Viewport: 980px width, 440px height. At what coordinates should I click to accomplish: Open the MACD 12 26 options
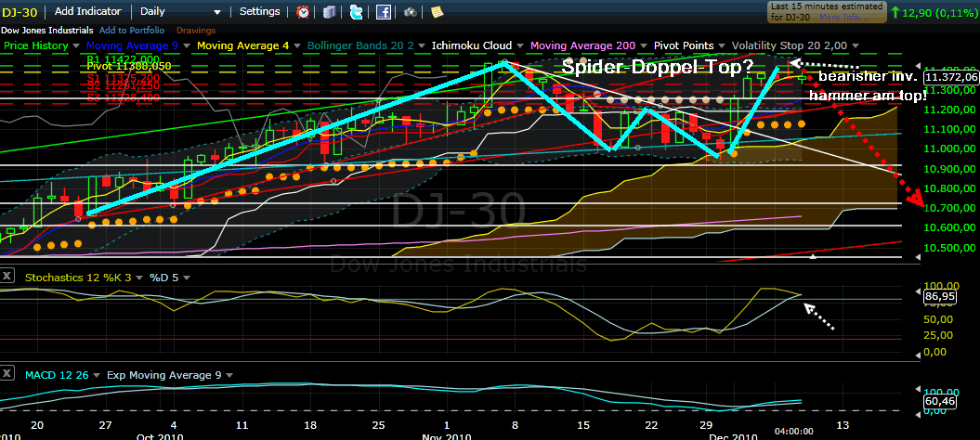click(x=97, y=376)
